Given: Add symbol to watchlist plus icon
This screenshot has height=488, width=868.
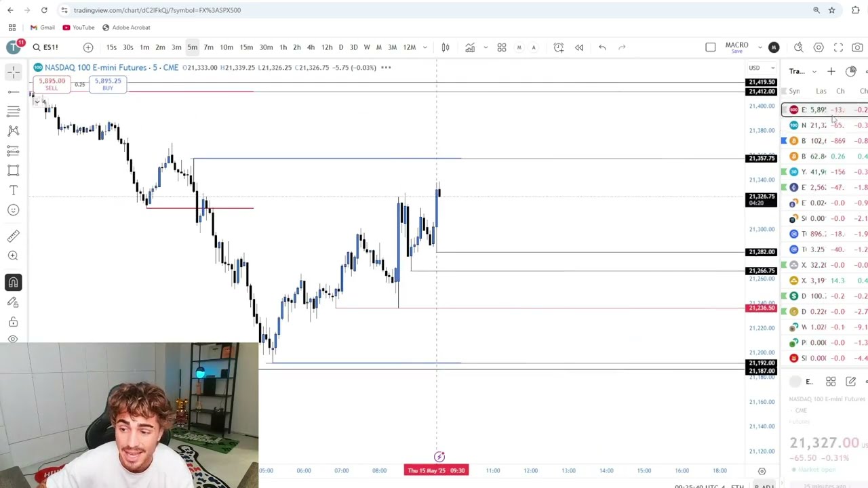Looking at the screenshot, I should (831, 71).
